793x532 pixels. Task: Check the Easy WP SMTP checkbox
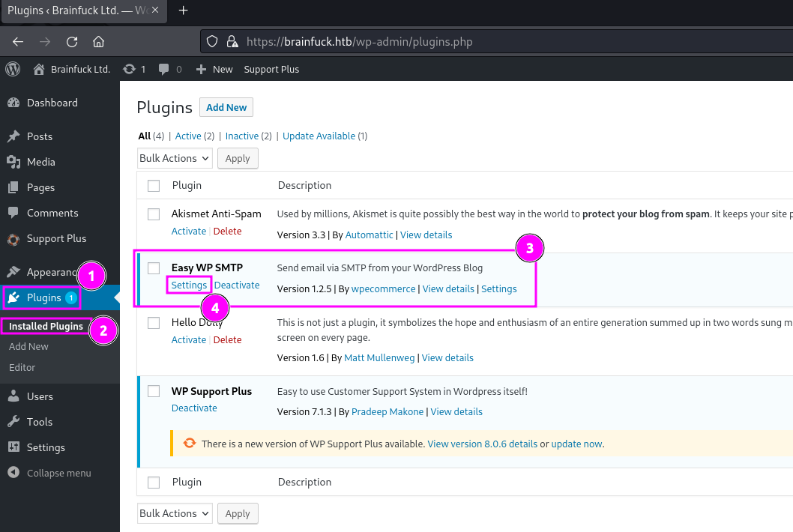click(154, 268)
